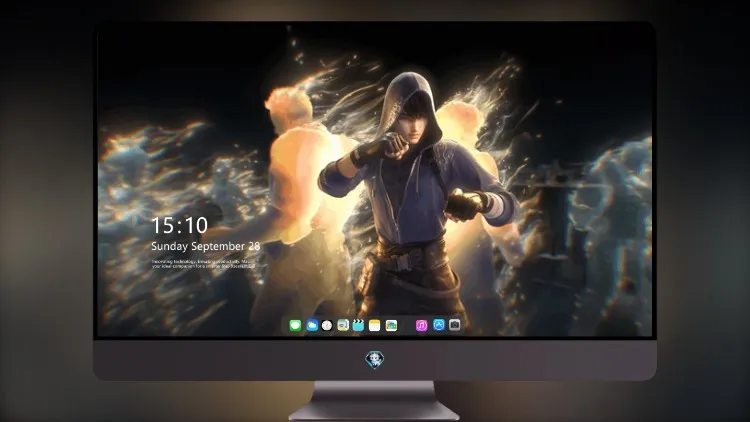750x422 pixels.
Task: Open the Clock app in dock
Action: [327, 326]
